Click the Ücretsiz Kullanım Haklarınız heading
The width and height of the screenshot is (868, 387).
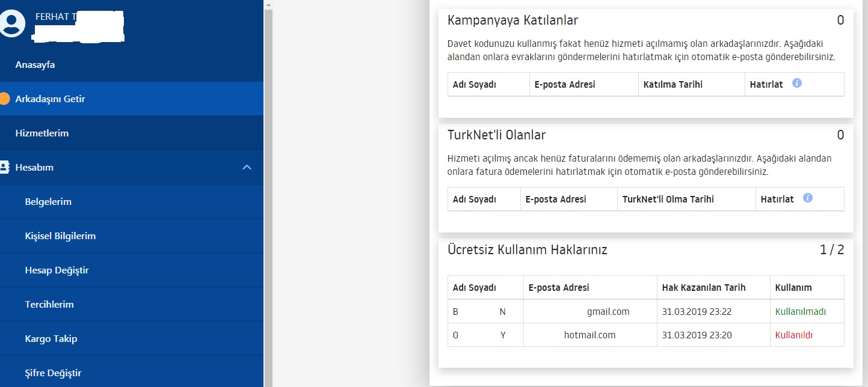[528, 250]
